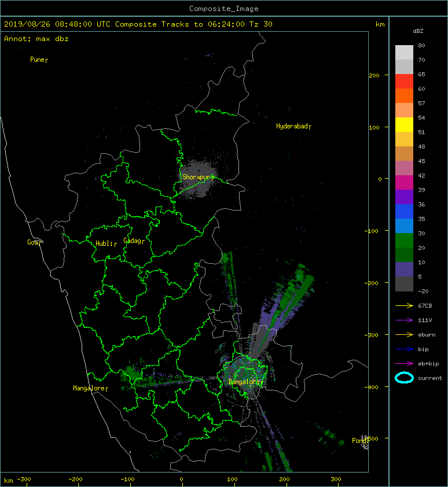Click the green echo patch near Mangalore
Viewport: 448px width, 487px height.
131,372
